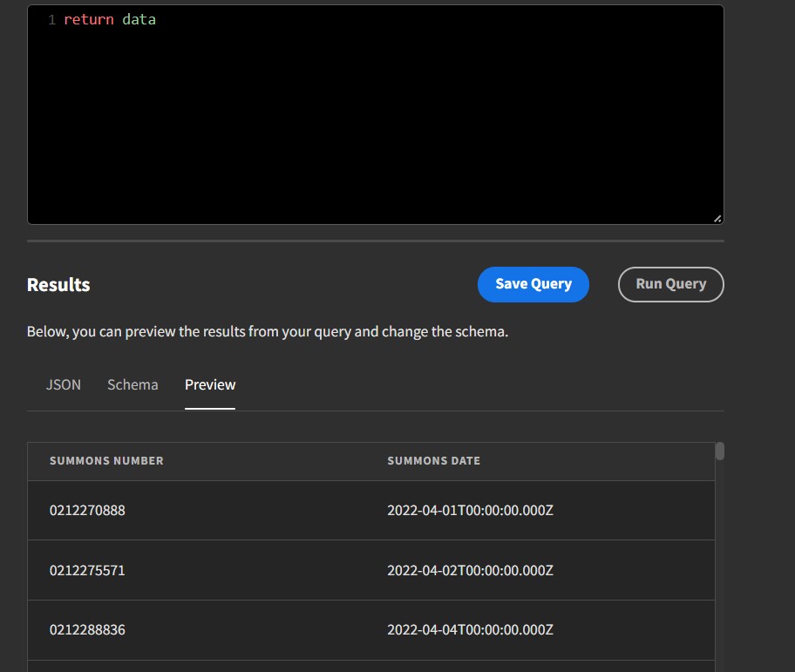Select the Preview tab
This screenshot has width=795, height=672.
pyautogui.click(x=210, y=384)
